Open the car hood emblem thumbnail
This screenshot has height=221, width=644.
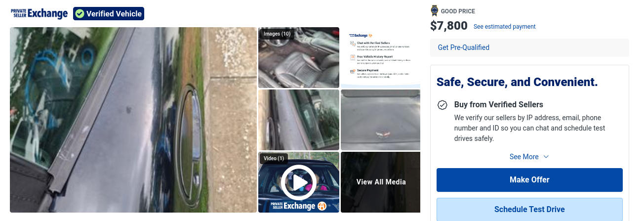click(x=381, y=120)
